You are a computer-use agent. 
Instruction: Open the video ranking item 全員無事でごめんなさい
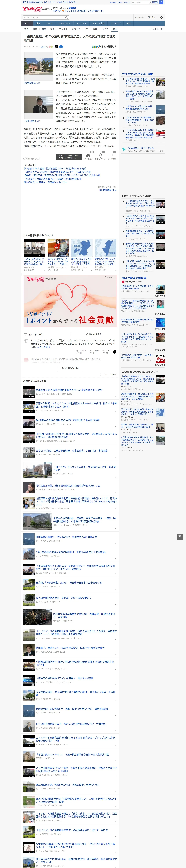140,205
